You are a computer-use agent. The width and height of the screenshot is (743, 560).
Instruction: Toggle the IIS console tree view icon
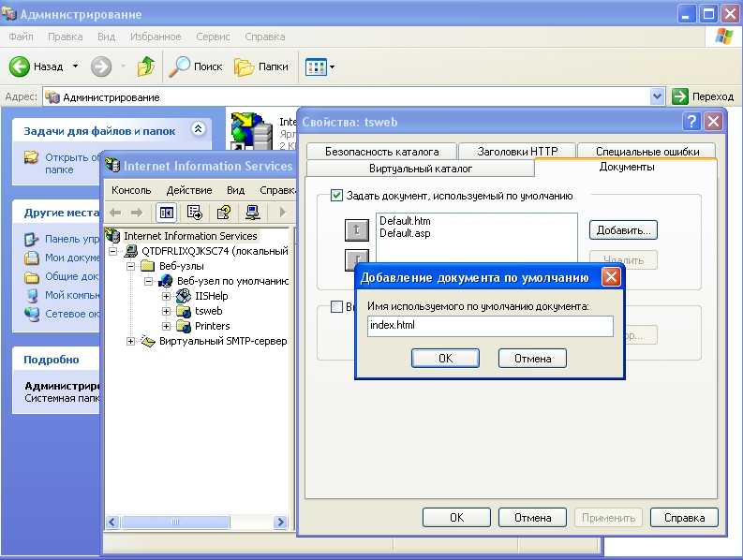click(167, 213)
